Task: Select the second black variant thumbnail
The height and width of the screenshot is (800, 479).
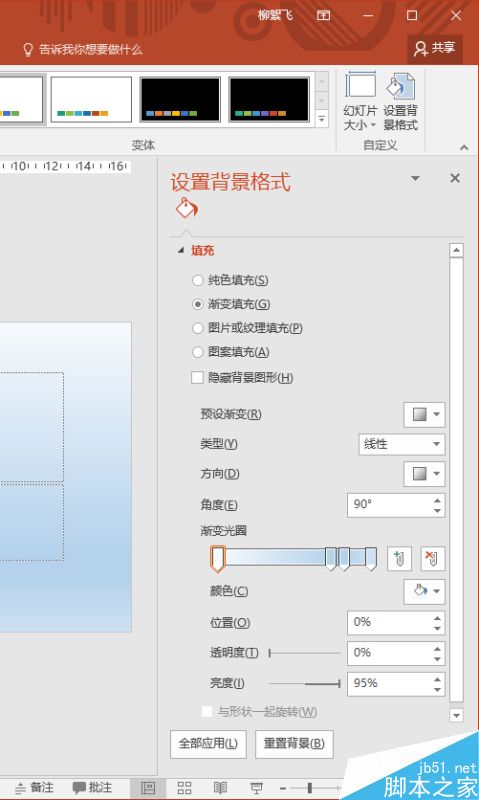Action: (269, 99)
